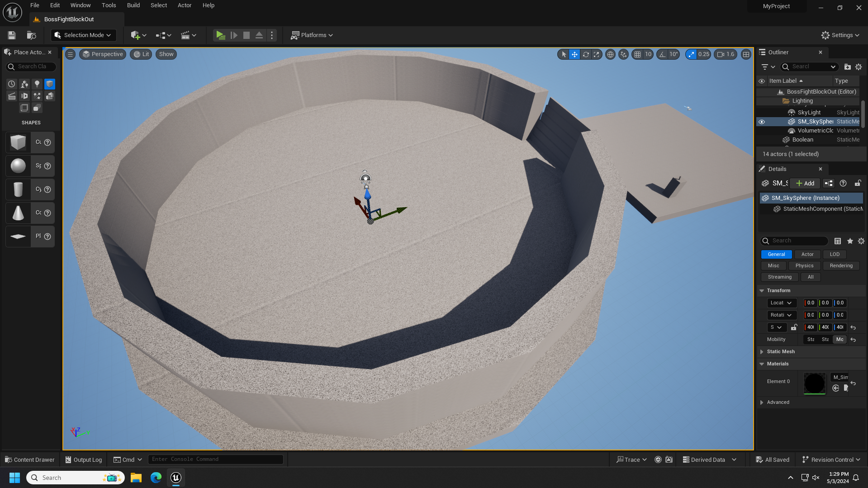The height and width of the screenshot is (488, 868).
Task: Open the Selection Mode dropdown
Action: point(83,35)
